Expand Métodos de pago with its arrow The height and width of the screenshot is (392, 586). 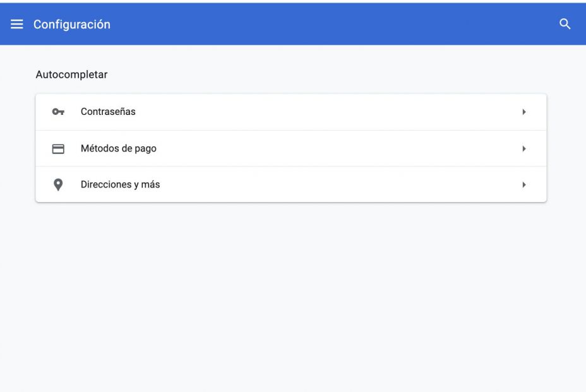click(524, 149)
